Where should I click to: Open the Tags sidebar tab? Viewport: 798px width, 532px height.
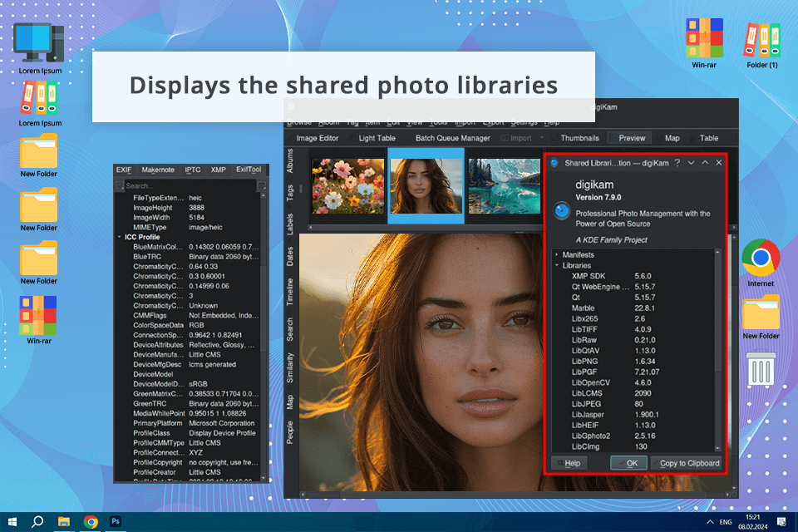290,193
